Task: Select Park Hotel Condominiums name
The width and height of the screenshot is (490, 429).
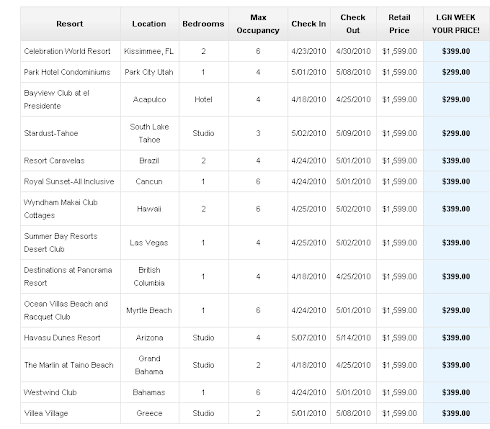Action: (67, 72)
